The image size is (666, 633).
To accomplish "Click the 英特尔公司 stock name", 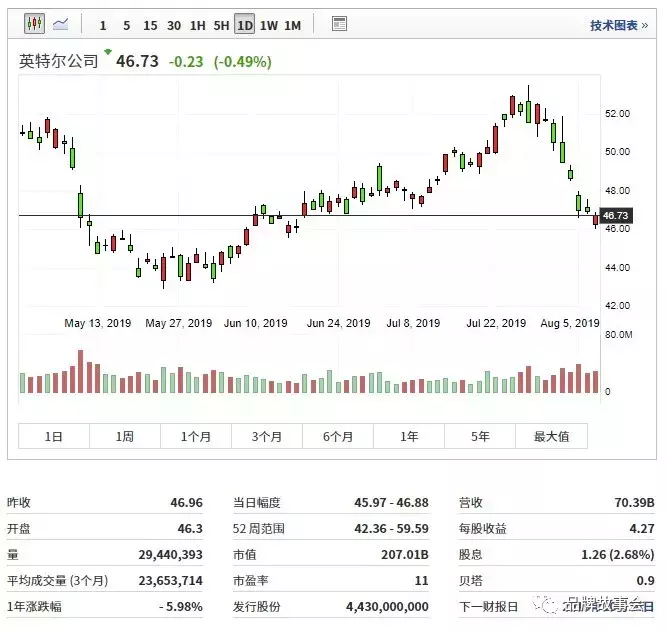I will tap(59, 61).
